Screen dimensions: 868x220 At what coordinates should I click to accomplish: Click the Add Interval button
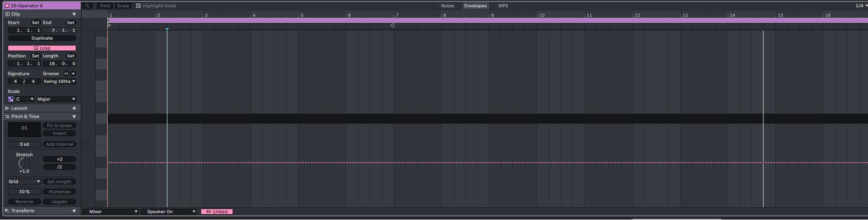tap(59, 144)
